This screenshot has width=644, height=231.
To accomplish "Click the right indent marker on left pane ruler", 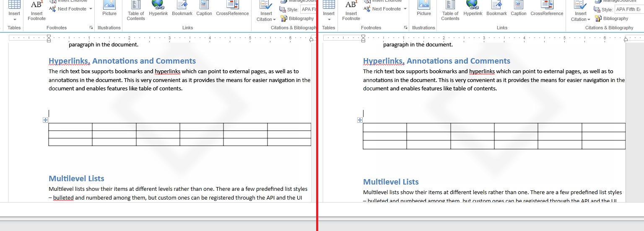I will 311,40.
